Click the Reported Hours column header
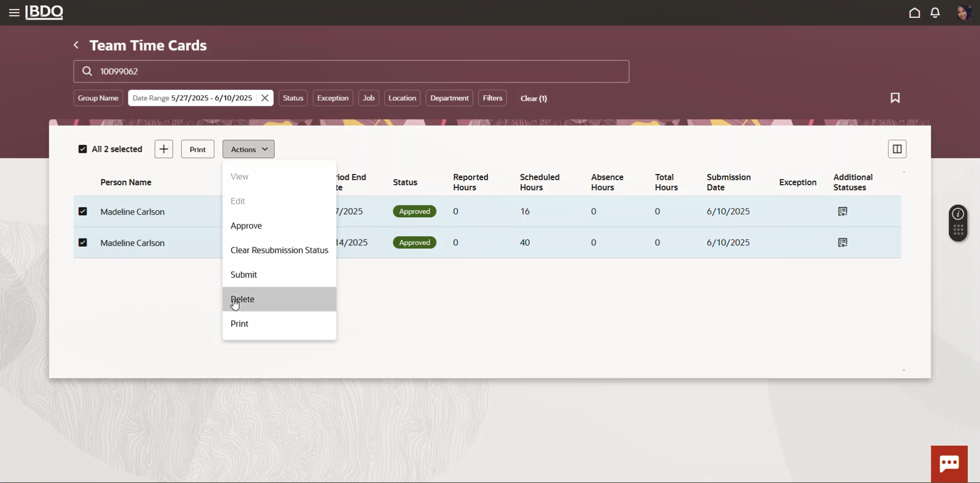 click(x=471, y=182)
